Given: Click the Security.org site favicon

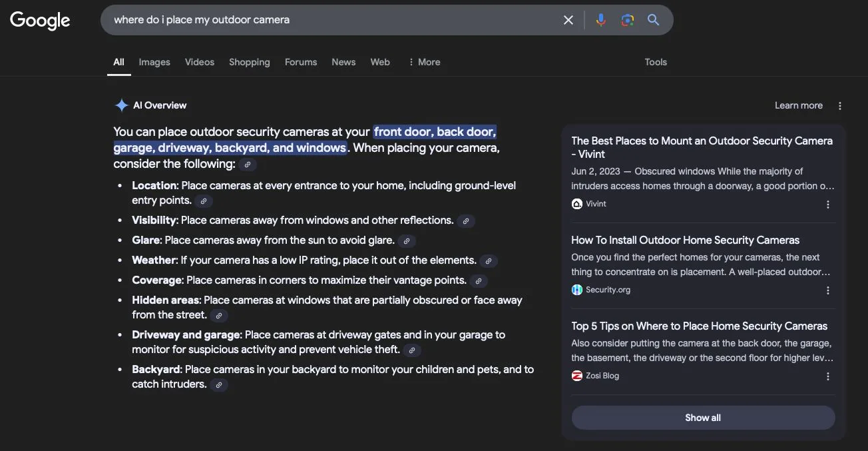Looking at the screenshot, I should (576, 289).
